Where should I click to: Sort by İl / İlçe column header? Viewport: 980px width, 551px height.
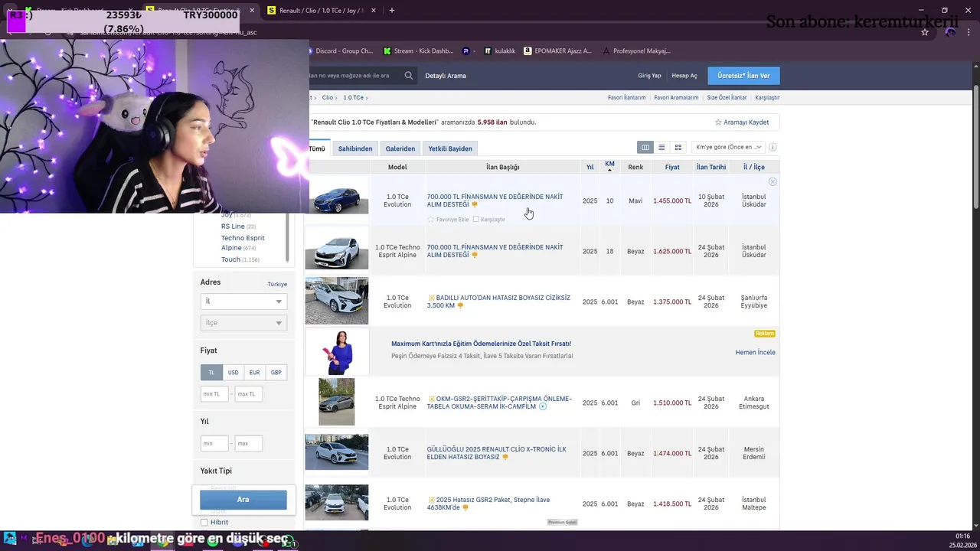(753, 167)
